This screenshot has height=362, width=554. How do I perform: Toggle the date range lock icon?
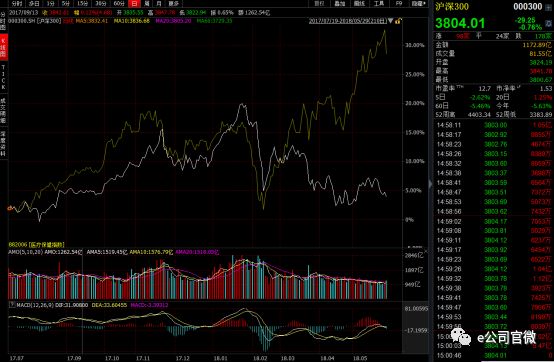(x=398, y=21)
